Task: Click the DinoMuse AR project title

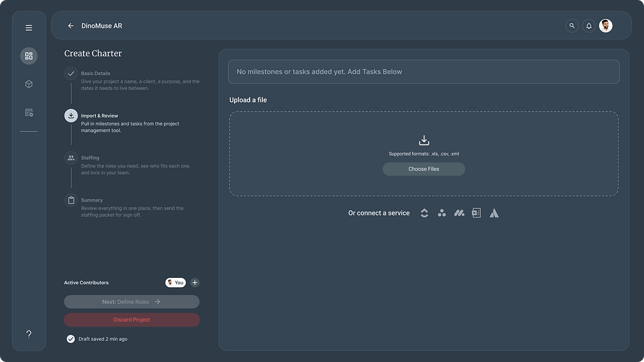Action: tap(101, 26)
